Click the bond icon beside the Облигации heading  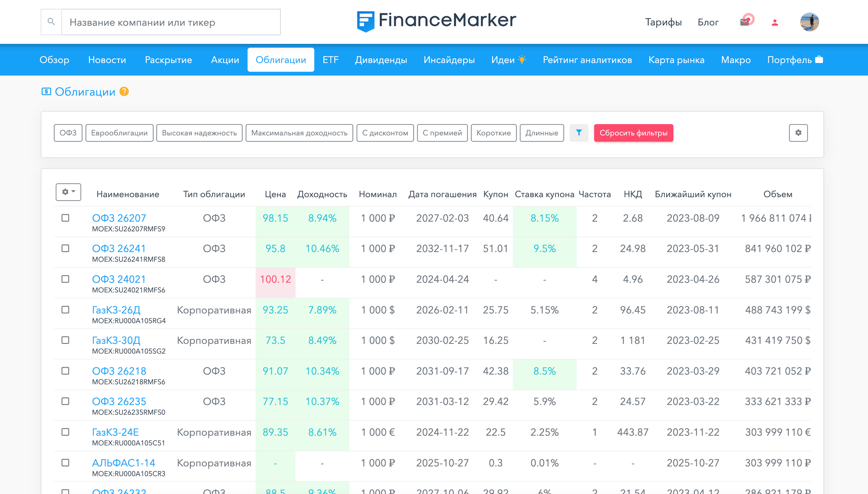click(x=46, y=92)
